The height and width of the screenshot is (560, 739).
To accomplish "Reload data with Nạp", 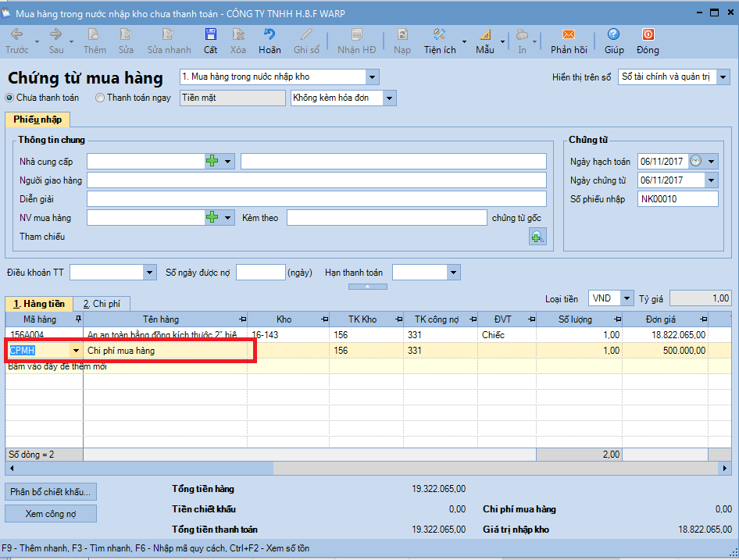I will (402, 41).
